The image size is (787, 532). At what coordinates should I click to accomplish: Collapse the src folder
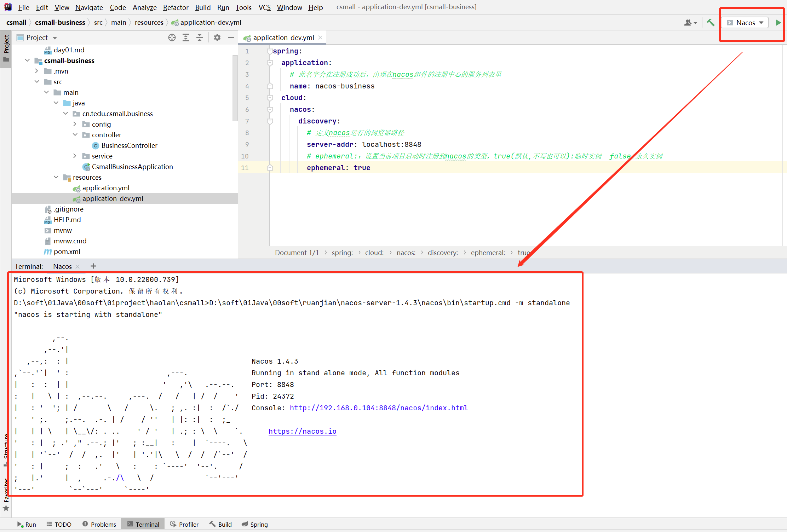(x=37, y=82)
